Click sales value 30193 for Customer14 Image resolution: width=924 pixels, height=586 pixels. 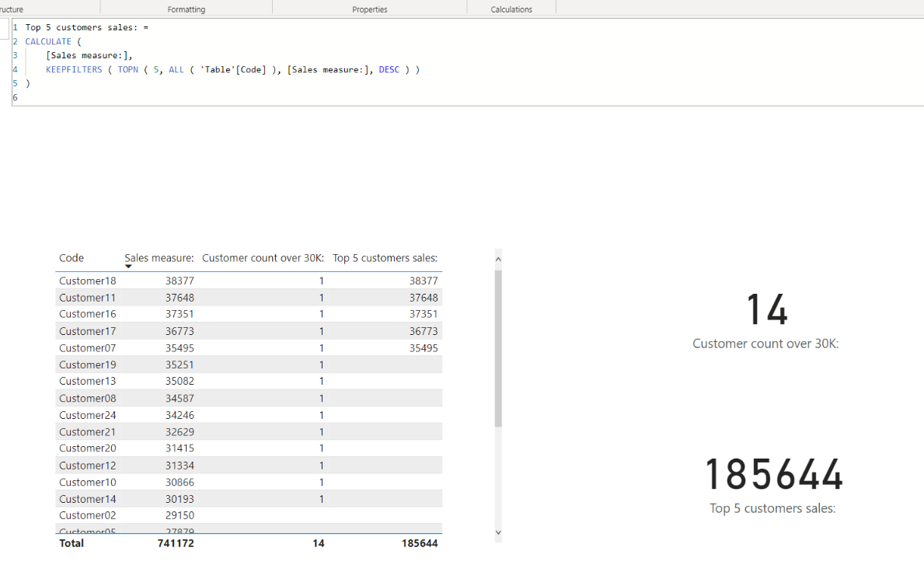[180, 499]
